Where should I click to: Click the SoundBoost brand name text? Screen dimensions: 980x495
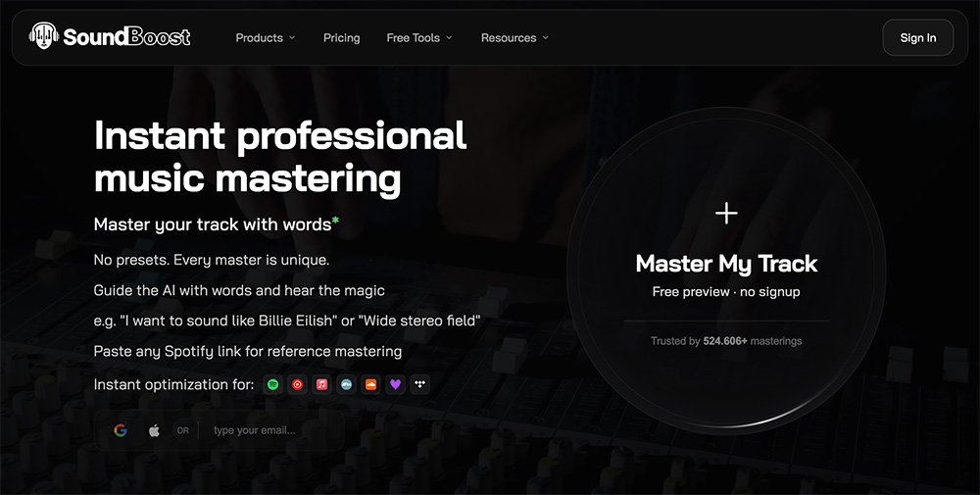pyautogui.click(x=126, y=37)
